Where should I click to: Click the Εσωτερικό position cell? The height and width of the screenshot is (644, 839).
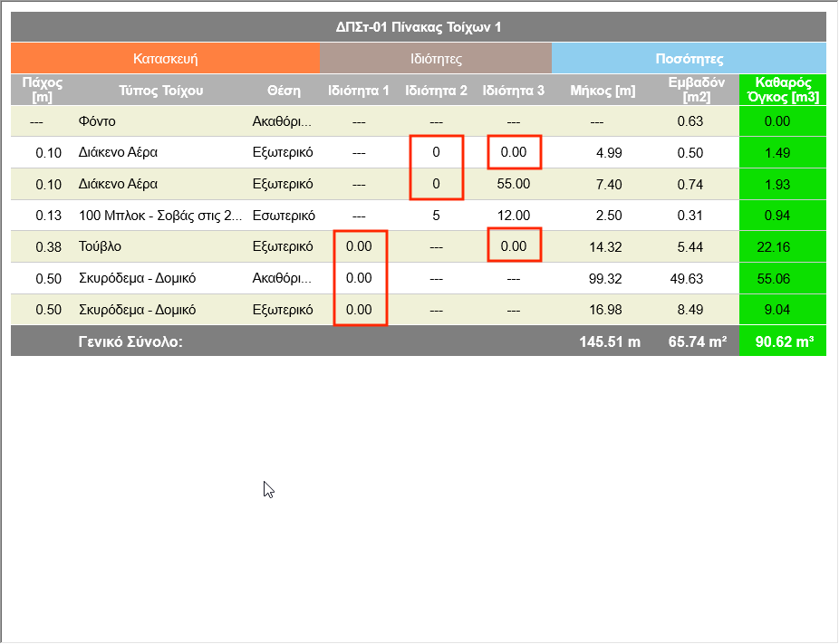(x=284, y=216)
